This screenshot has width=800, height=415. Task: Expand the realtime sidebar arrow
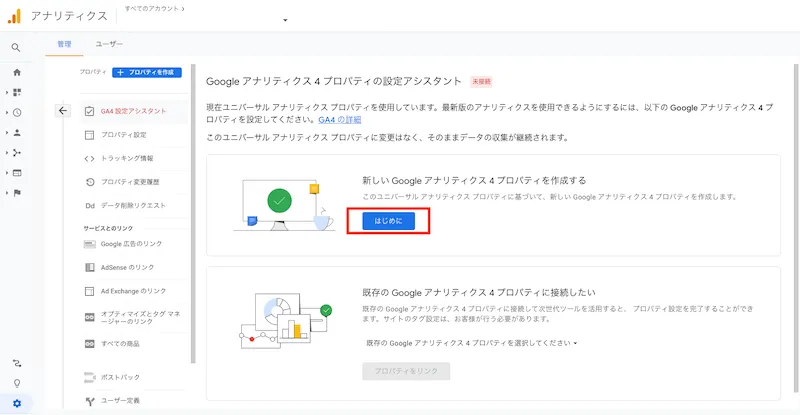[x=7, y=112]
